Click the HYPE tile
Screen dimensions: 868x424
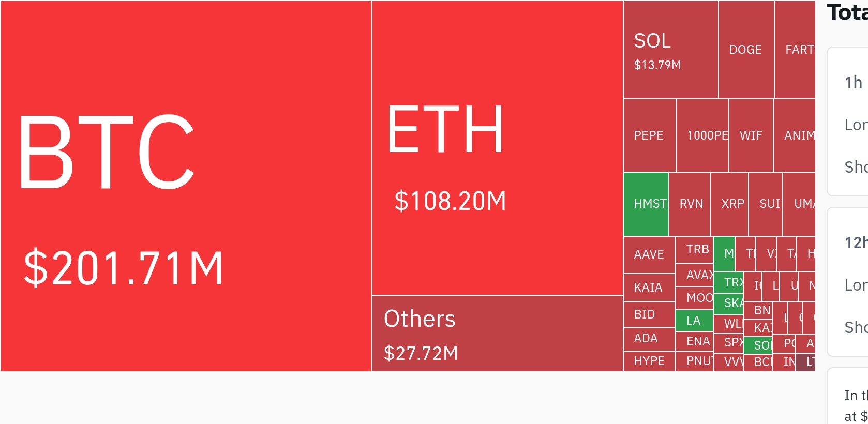click(649, 361)
